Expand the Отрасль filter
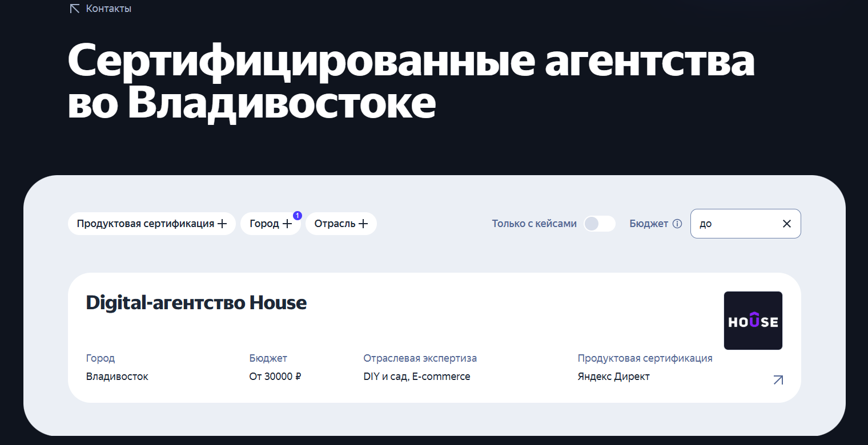Screen dimensions: 868x445 (341, 224)
